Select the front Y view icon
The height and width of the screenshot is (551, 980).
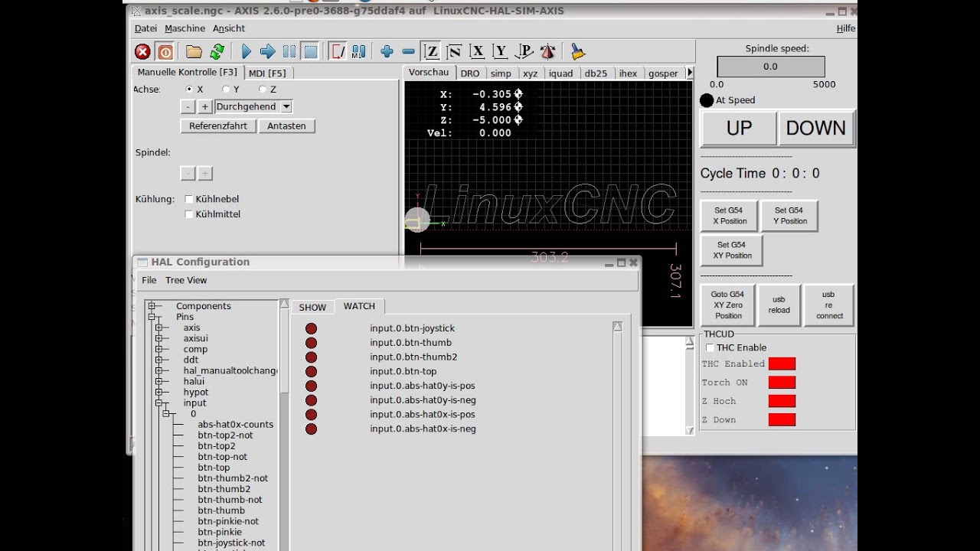(x=501, y=52)
